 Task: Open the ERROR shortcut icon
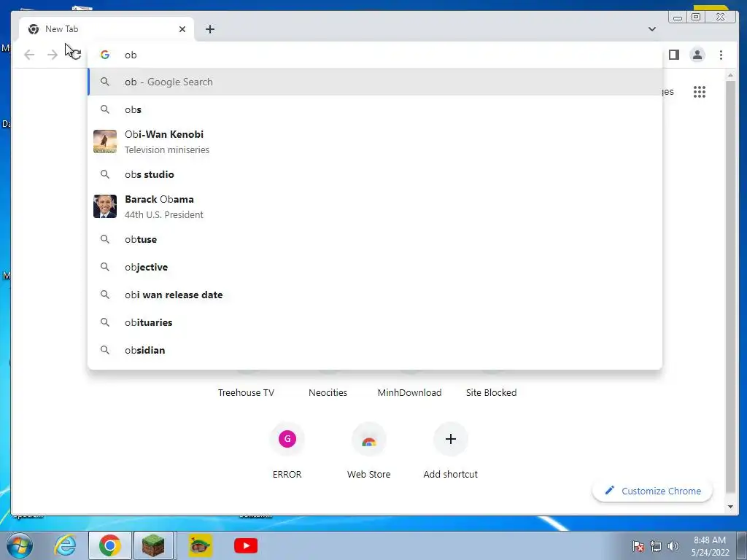point(287,438)
